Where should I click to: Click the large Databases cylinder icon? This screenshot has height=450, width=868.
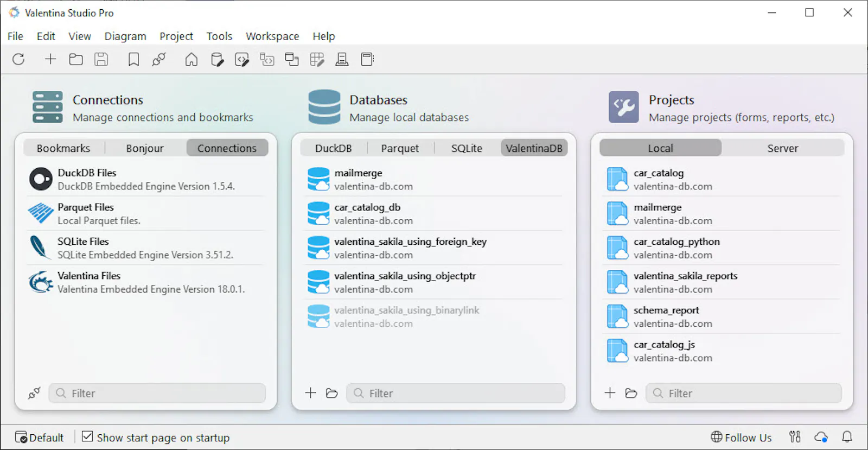[x=324, y=107]
